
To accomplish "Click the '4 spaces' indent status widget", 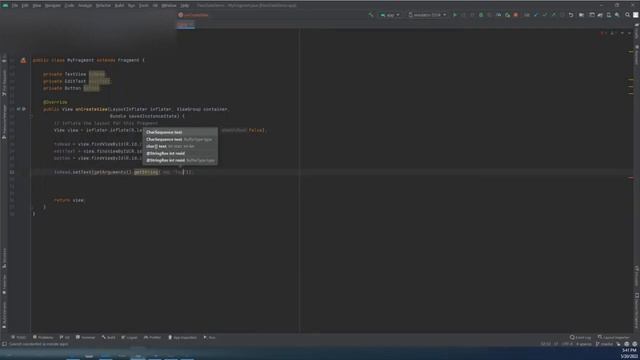I will 584,344.
